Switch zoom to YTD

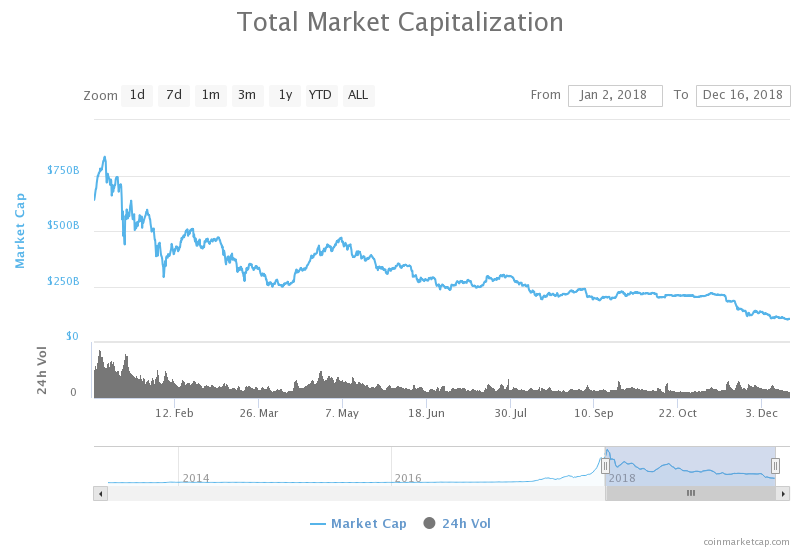[x=320, y=95]
